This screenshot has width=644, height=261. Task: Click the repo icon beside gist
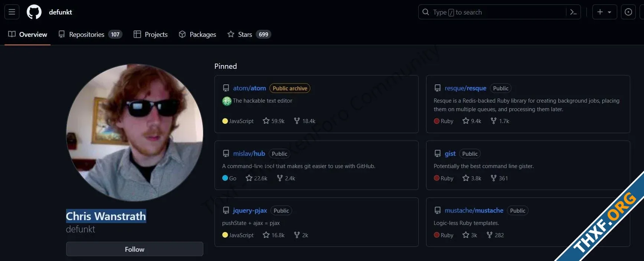click(x=438, y=154)
